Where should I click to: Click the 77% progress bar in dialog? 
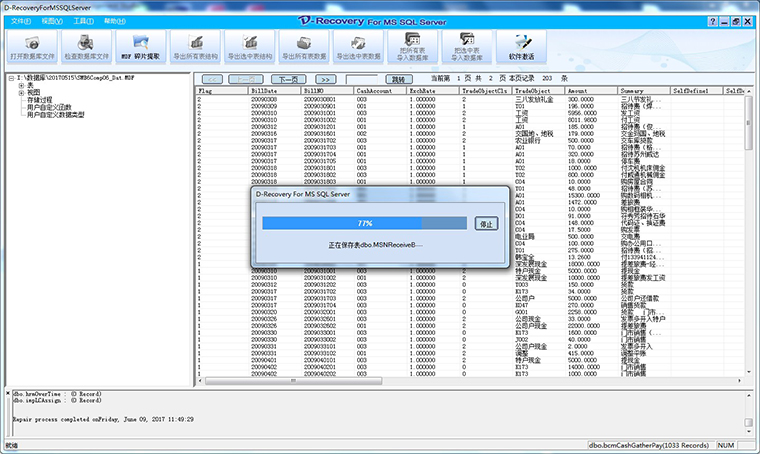point(364,223)
